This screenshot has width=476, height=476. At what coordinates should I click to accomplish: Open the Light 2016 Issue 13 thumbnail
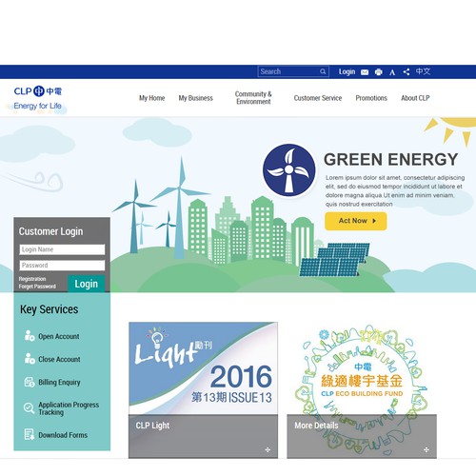(203, 368)
